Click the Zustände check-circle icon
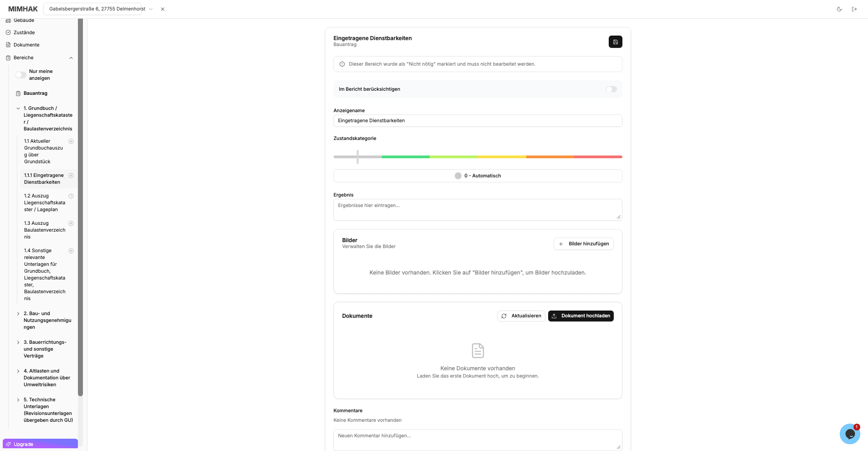The height and width of the screenshot is (451, 868). pos(8,33)
